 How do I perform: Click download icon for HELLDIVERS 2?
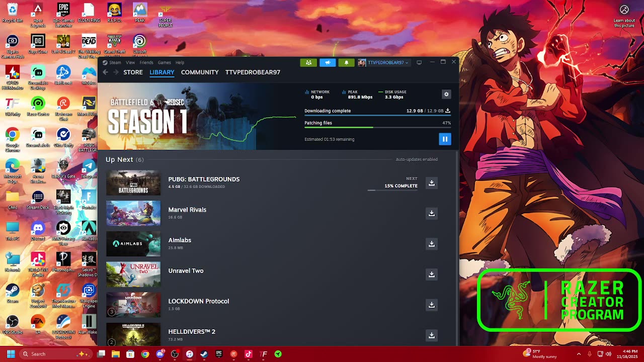tap(431, 335)
